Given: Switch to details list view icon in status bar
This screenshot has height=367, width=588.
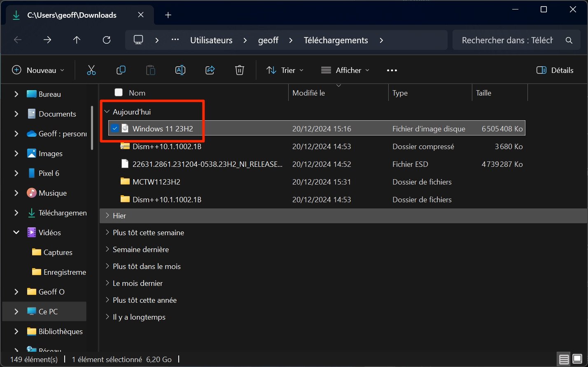Looking at the screenshot, I should click(564, 359).
